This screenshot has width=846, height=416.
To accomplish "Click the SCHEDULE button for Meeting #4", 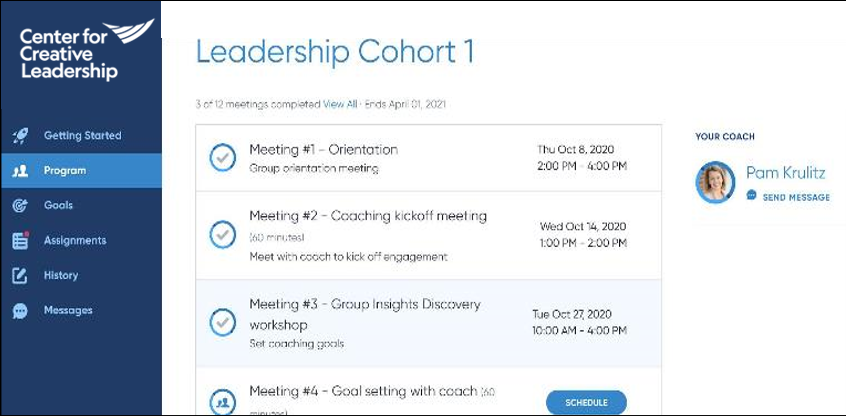I will (x=586, y=403).
